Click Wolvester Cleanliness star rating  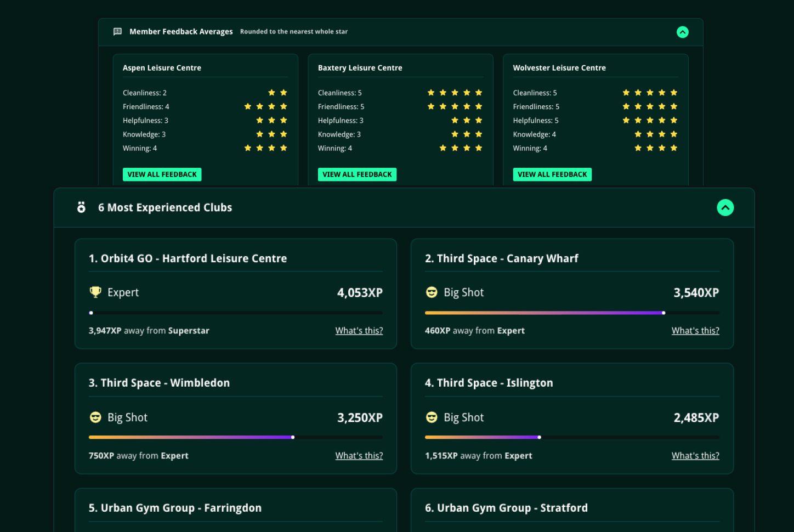(x=650, y=93)
